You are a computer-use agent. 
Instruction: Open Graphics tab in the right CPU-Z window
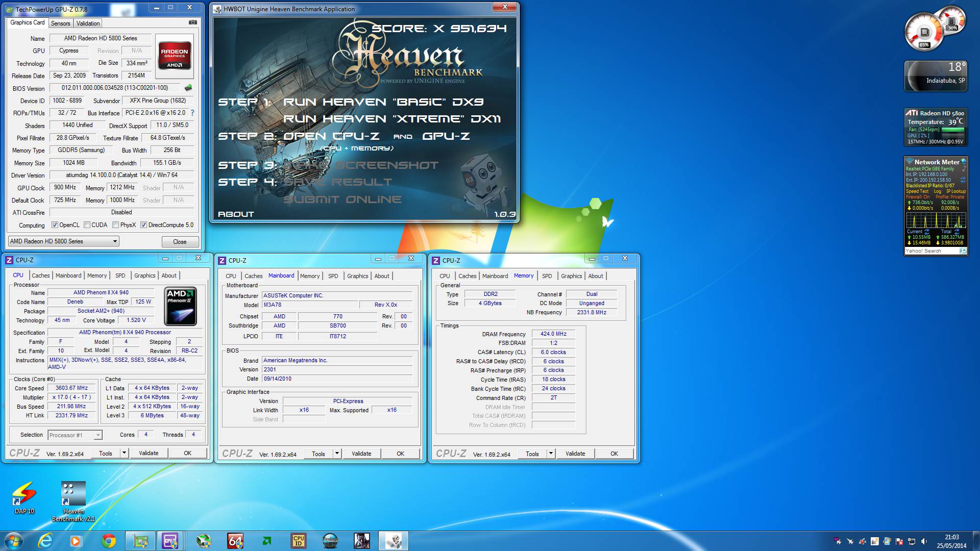click(x=571, y=276)
